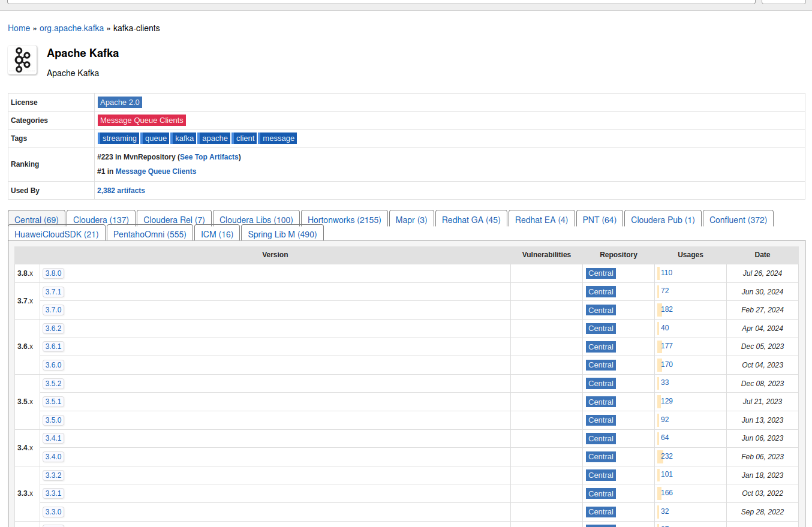
Task: Open the 166 usages link for 3.3.1
Action: point(666,493)
